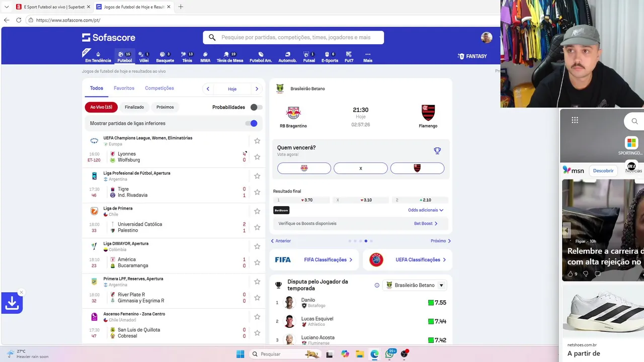This screenshot has height=362, width=644.
Task: Click the Sofascore search field
Action: tap(293, 37)
